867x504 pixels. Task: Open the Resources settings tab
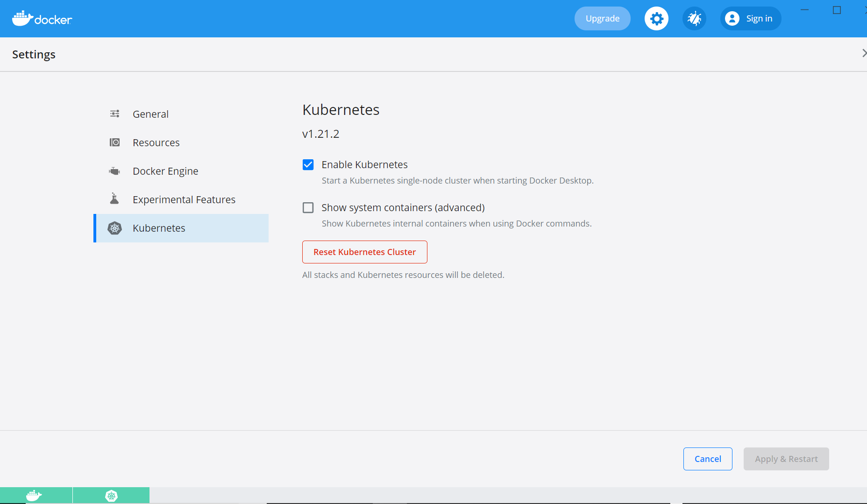(181, 142)
